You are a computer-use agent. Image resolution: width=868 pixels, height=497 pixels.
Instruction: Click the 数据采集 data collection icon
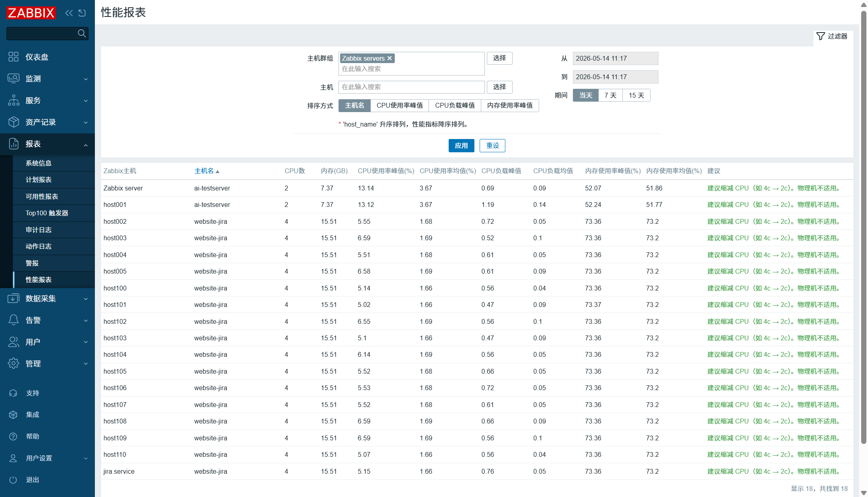pyautogui.click(x=13, y=298)
